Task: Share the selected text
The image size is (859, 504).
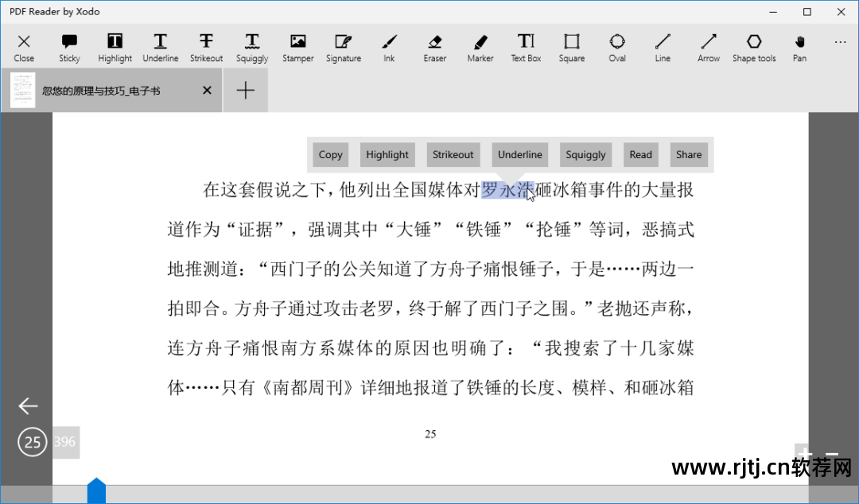Action: pyautogui.click(x=689, y=154)
